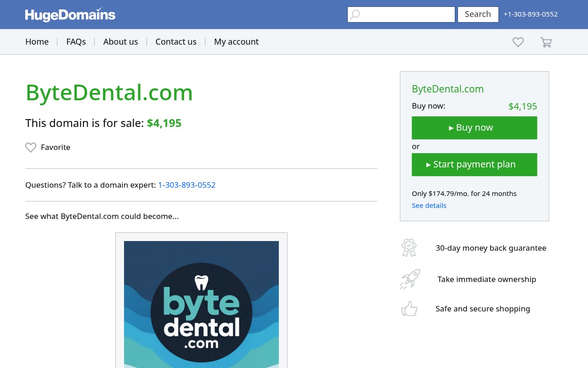
Task: Click the large ByteDental.com heading
Action: [109, 92]
